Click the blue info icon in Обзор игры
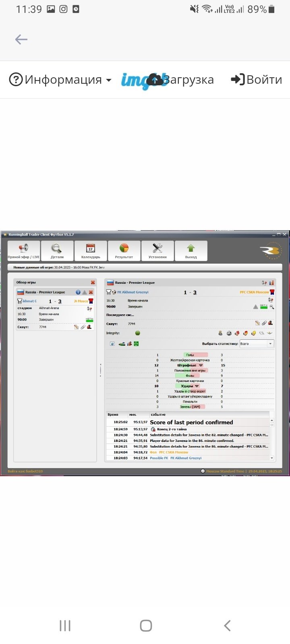 click(78, 292)
